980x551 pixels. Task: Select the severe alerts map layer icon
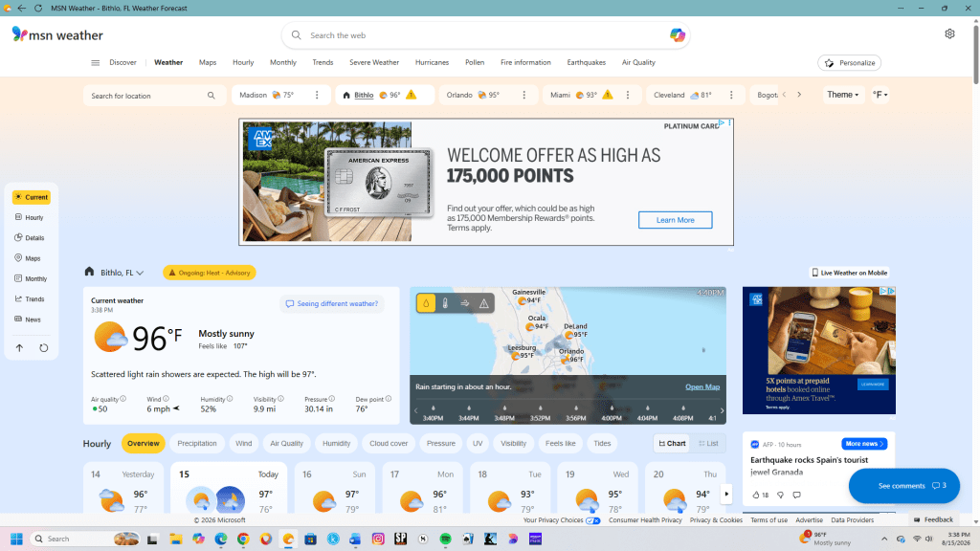483,303
